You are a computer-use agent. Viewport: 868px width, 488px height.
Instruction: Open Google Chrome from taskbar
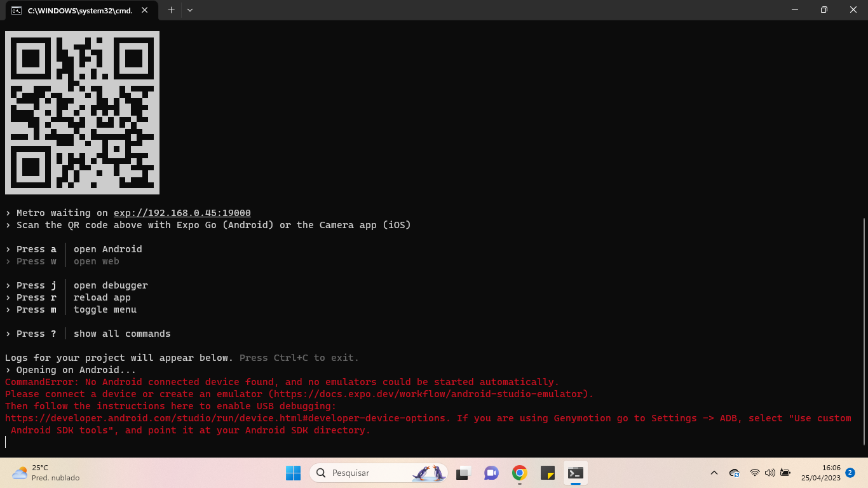pyautogui.click(x=520, y=473)
